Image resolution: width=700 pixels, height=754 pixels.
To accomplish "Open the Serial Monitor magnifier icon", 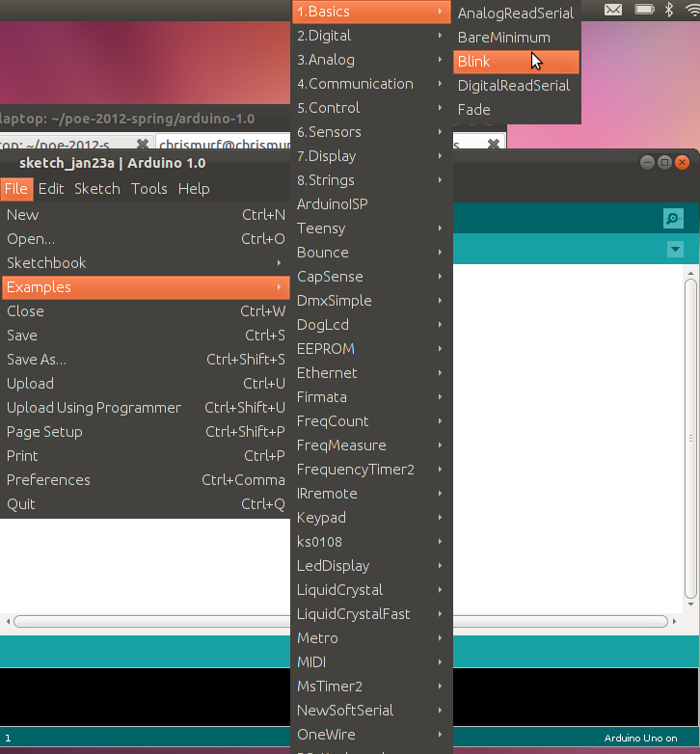I will coord(673,218).
